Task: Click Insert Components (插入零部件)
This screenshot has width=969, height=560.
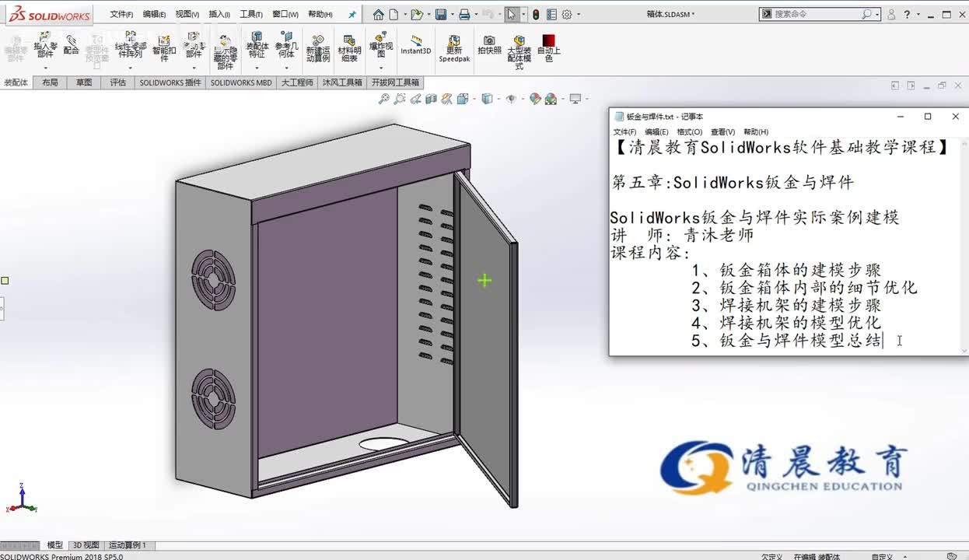Action: point(45,45)
